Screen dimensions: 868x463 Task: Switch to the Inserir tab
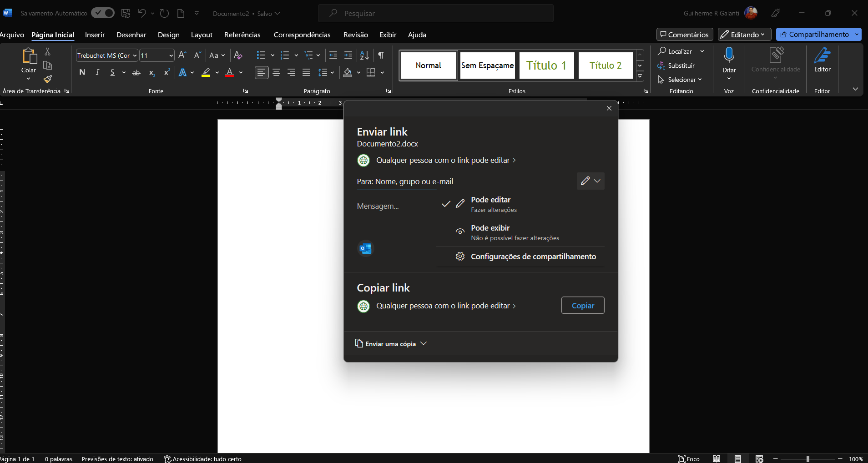95,35
